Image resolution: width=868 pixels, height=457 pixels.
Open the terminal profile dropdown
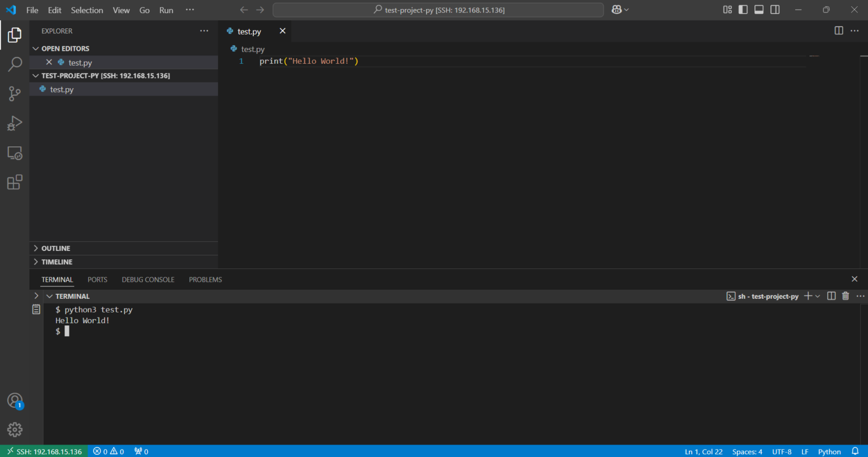(x=818, y=295)
